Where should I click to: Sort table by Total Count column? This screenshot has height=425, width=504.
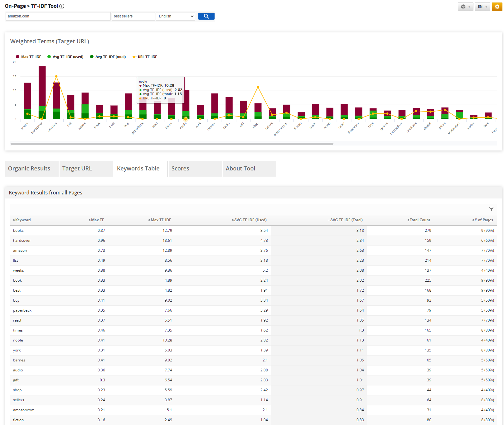(x=419, y=220)
